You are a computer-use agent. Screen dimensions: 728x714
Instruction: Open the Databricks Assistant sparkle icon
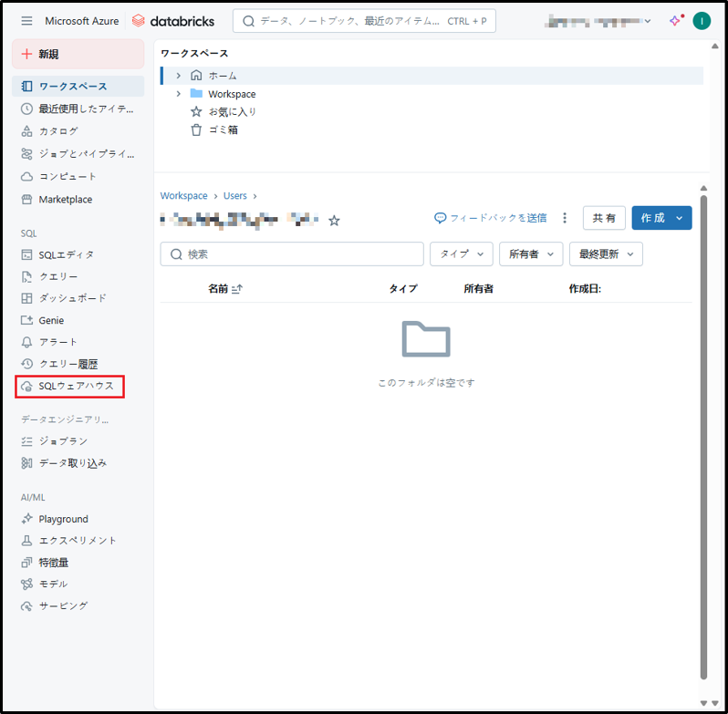[675, 21]
